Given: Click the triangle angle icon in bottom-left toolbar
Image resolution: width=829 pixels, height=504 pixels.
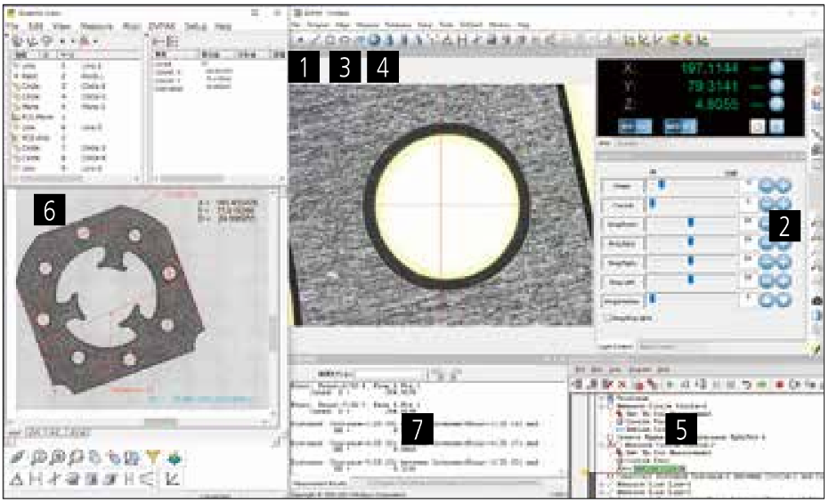Looking at the screenshot, I should 17,479.
